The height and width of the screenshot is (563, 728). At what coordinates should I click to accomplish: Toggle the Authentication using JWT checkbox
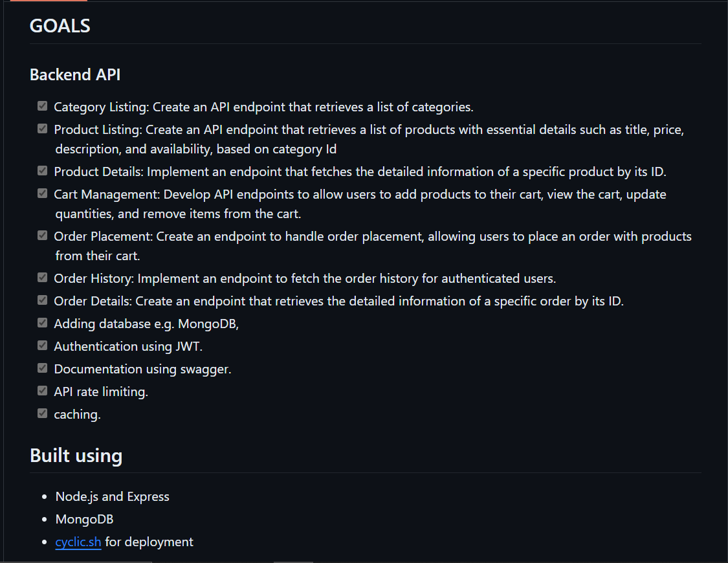42,346
